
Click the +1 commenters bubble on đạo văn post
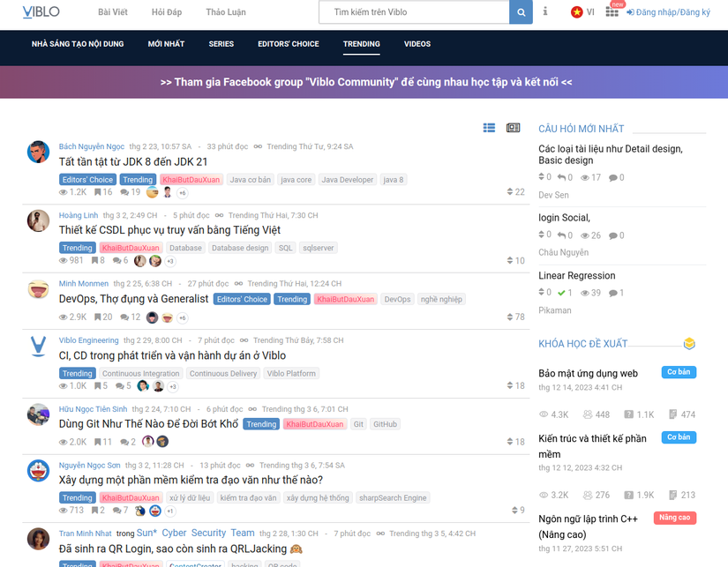(x=170, y=511)
